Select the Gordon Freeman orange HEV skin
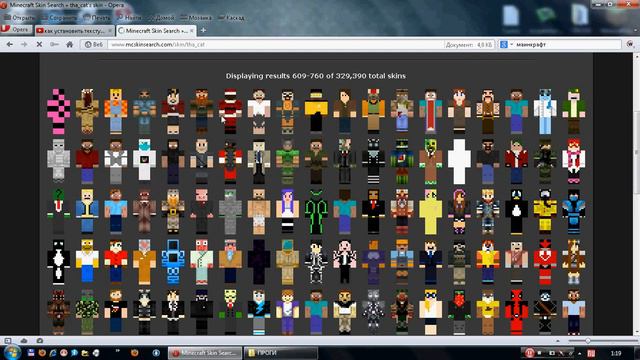The width and height of the screenshot is (640, 360). [x=287, y=111]
